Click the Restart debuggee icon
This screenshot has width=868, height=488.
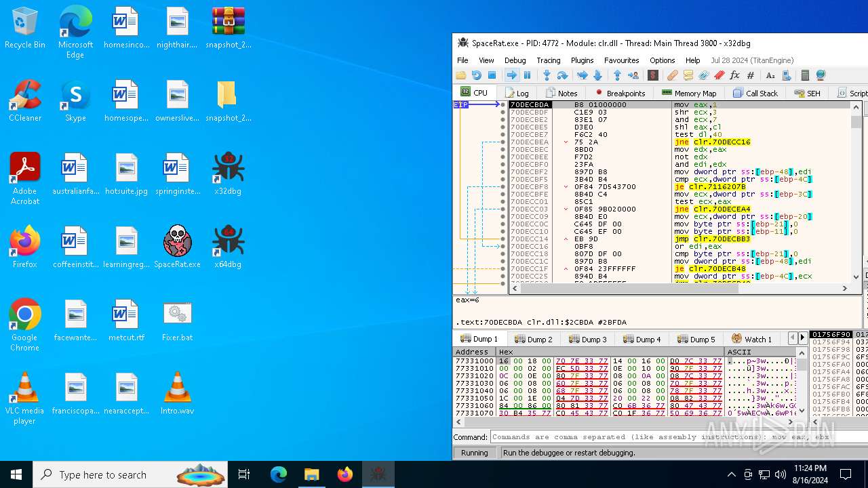[x=476, y=75]
